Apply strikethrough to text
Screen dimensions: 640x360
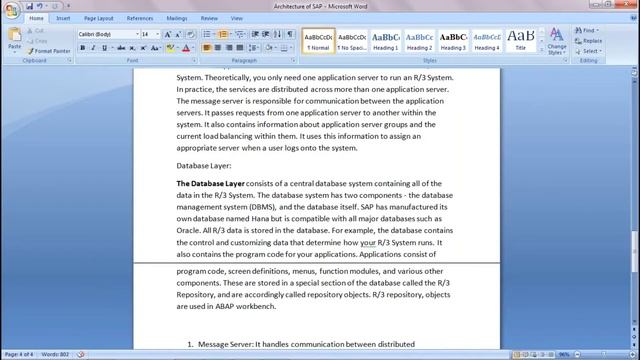click(x=121, y=48)
